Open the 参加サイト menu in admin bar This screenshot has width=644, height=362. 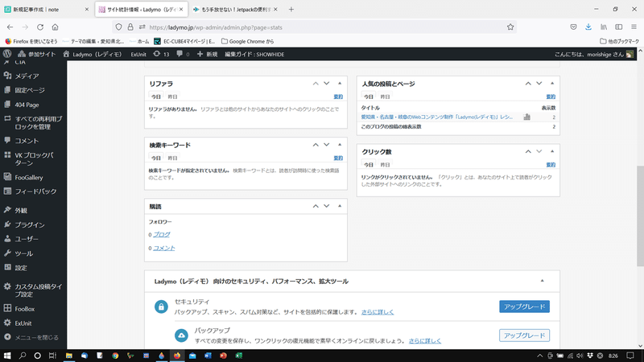36,54
